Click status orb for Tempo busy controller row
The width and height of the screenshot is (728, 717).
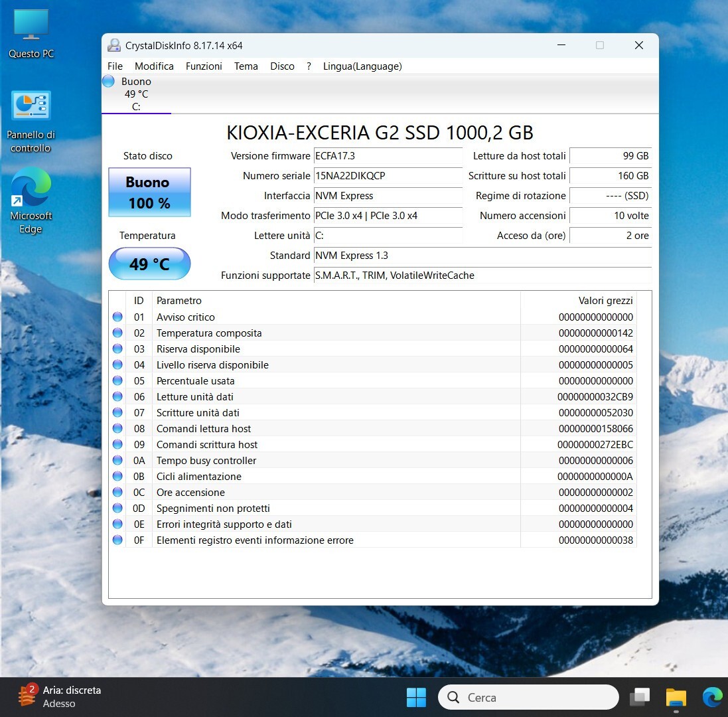[x=117, y=460]
